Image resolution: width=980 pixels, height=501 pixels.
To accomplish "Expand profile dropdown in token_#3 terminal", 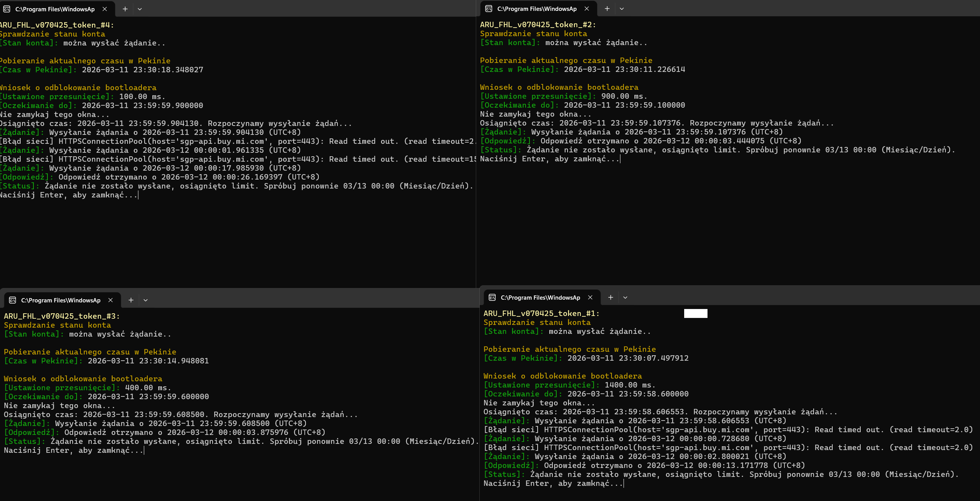I will [x=145, y=300].
